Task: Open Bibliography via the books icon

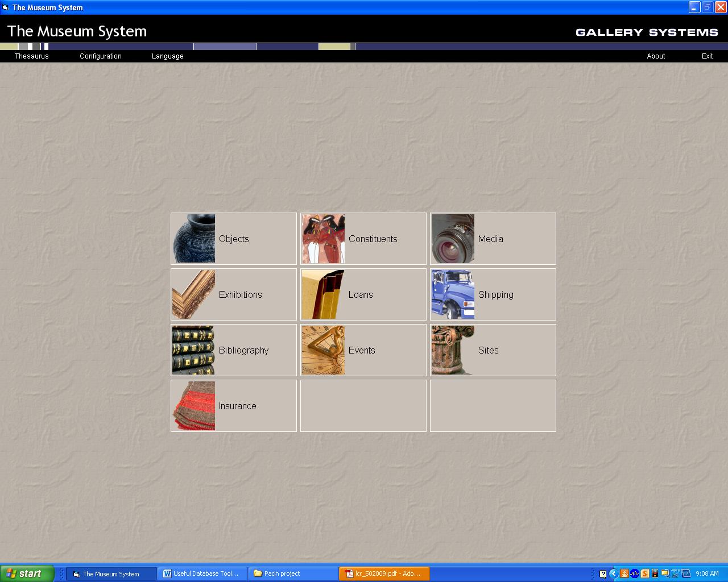Action: pyautogui.click(x=194, y=350)
